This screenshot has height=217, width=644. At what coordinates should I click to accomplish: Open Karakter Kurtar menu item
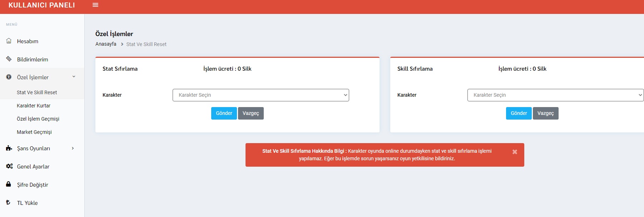pos(34,106)
